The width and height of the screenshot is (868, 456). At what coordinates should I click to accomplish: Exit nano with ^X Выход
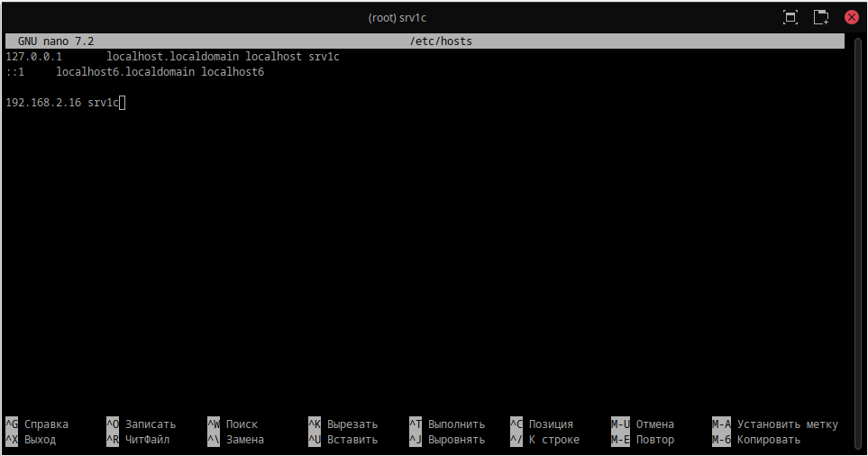click(x=31, y=440)
